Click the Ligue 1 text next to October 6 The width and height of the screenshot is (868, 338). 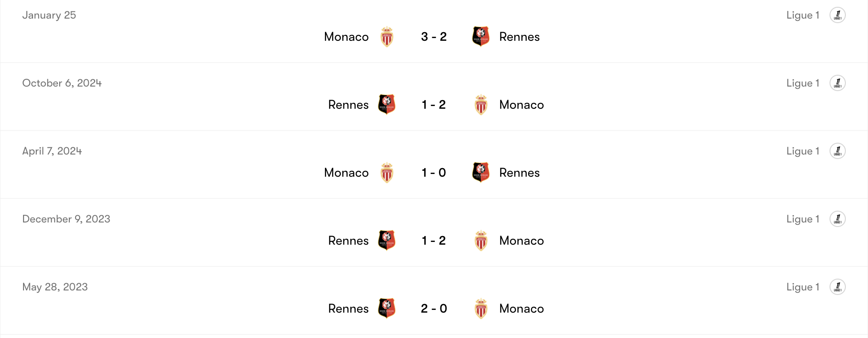[802, 83]
